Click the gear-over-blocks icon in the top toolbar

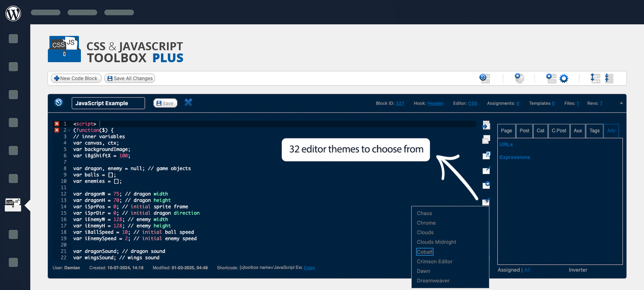click(x=551, y=78)
